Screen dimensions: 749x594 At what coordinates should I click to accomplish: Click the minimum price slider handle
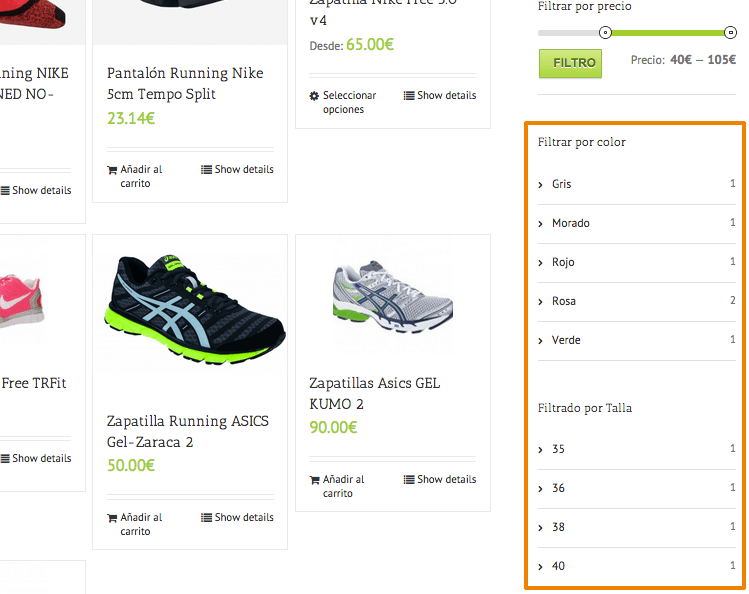click(605, 32)
